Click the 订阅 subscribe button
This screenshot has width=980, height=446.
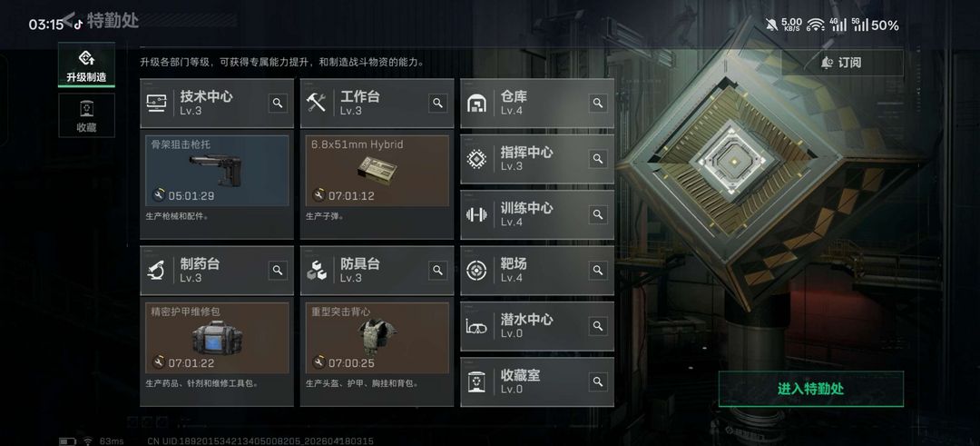pyautogui.click(x=842, y=63)
